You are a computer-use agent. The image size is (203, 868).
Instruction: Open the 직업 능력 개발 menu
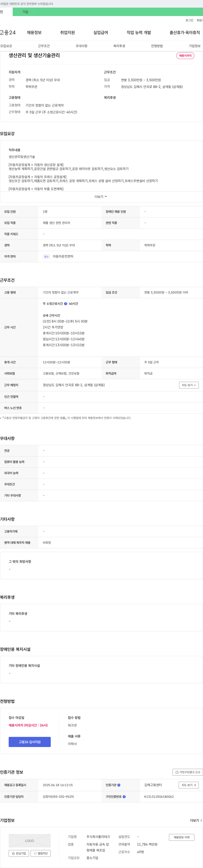pyautogui.click(x=139, y=33)
